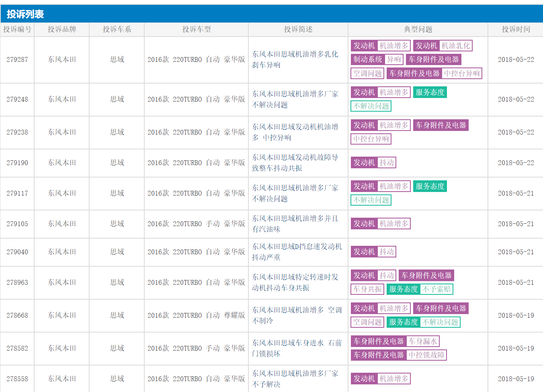Select the 制动系统 异响 tag
Image resolution: width=543 pixels, height=392 pixels.
(x=377, y=59)
